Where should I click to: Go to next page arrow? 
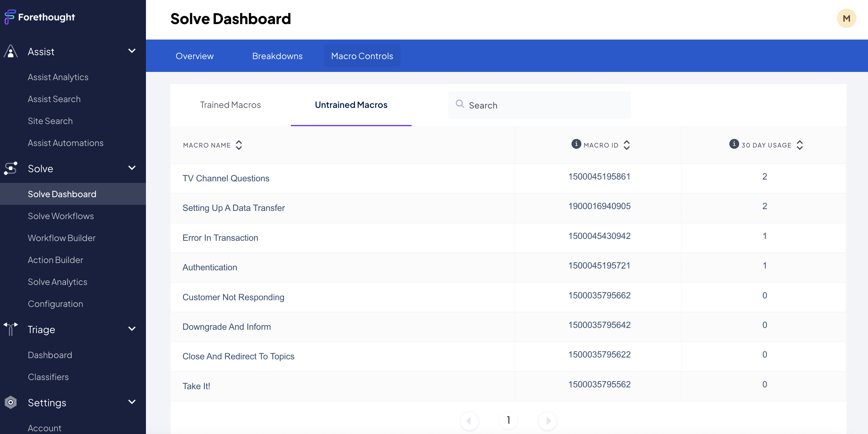547,421
